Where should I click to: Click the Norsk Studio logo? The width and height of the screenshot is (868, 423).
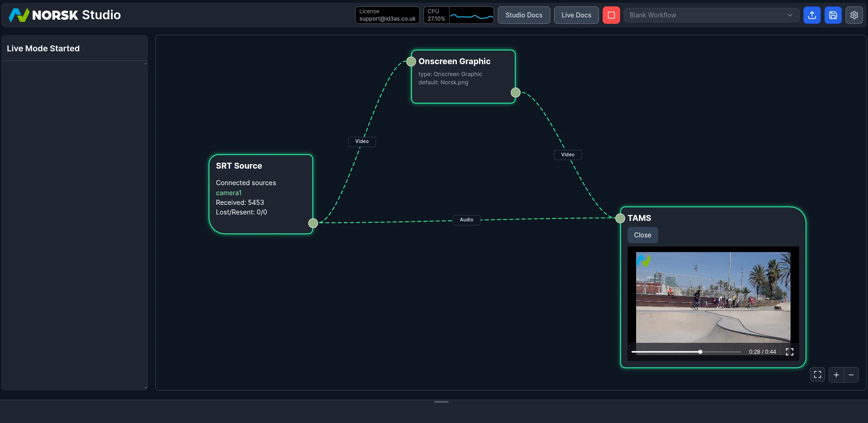coord(65,15)
